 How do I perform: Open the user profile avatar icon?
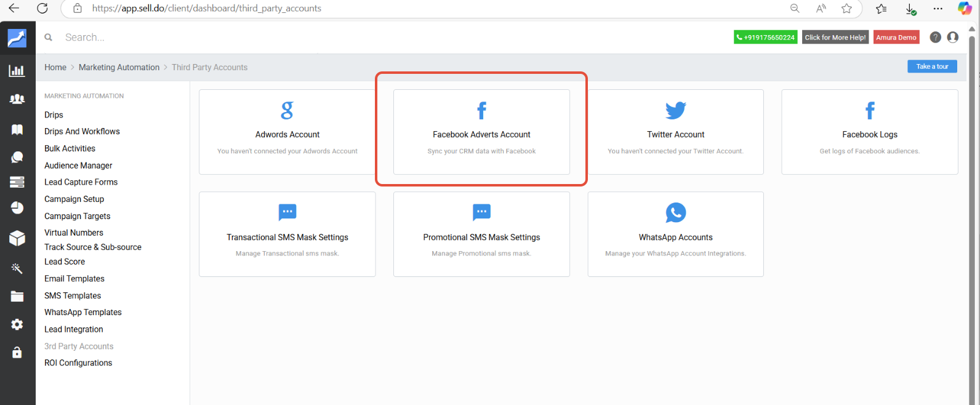(x=953, y=38)
